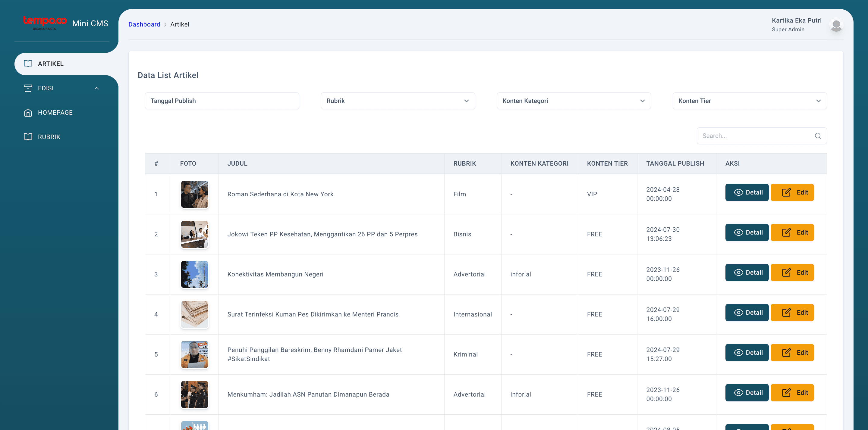This screenshot has width=868, height=430.
Task: Click KONTEN TIER column header
Action: point(607,163)
